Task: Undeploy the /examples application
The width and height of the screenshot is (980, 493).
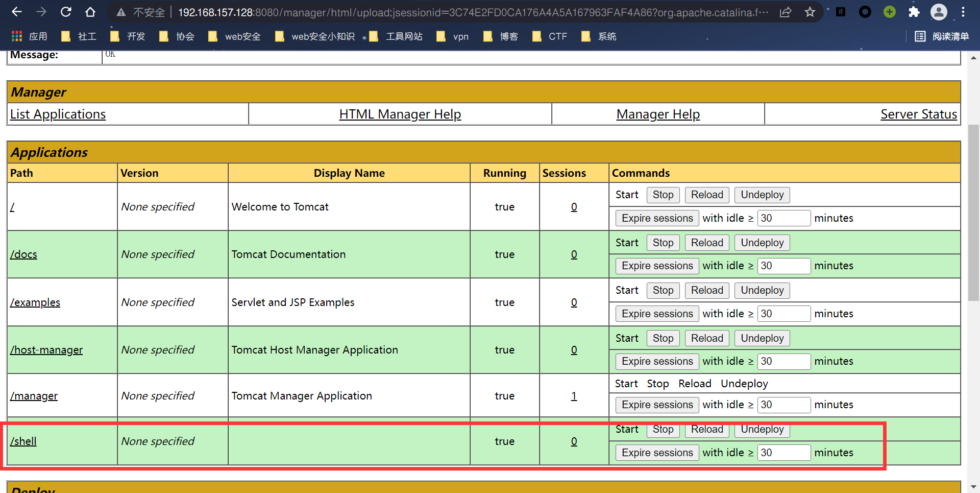Action: pyautogui.click(x=762, y=290)
